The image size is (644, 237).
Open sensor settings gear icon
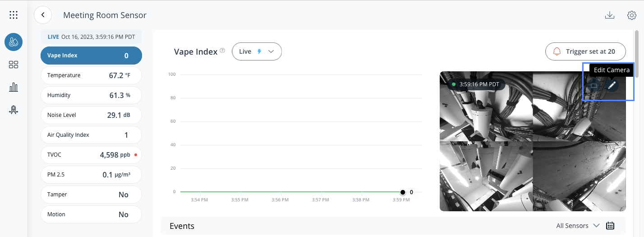(x=631, y=15)
